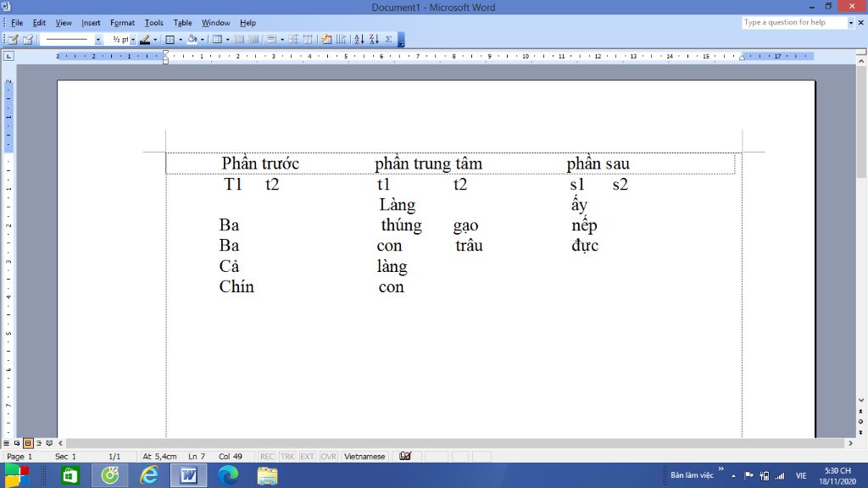Click vertical scrollbar down arrow

point(861,400)
